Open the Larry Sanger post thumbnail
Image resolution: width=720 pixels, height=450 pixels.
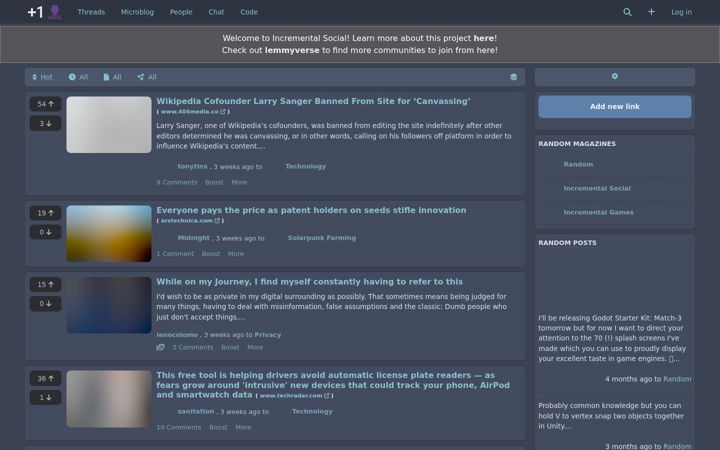109,125
